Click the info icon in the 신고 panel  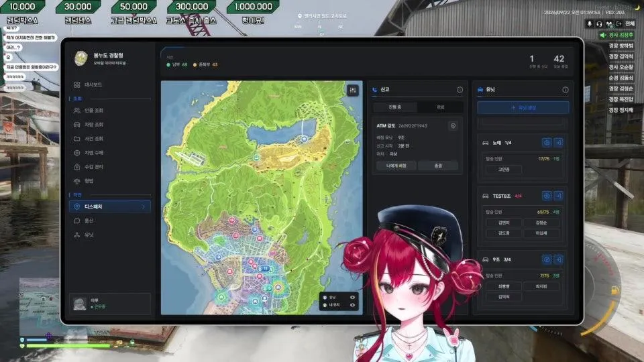[x=460, y=89]
